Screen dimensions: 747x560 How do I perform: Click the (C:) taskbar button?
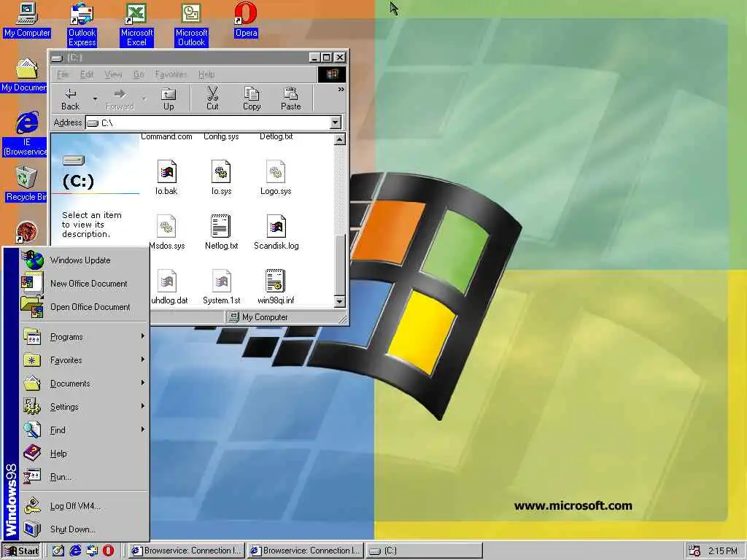pyautogui.click(x=425, y=551)
